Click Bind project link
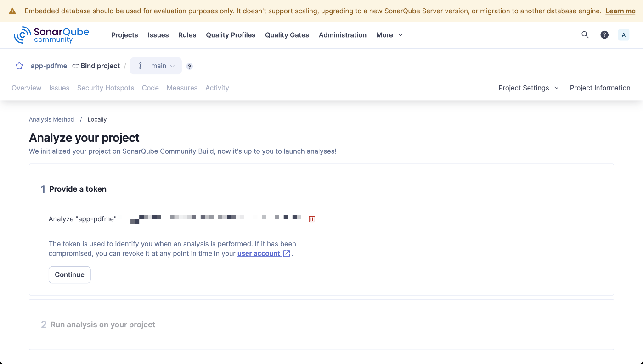 [100, 66]
